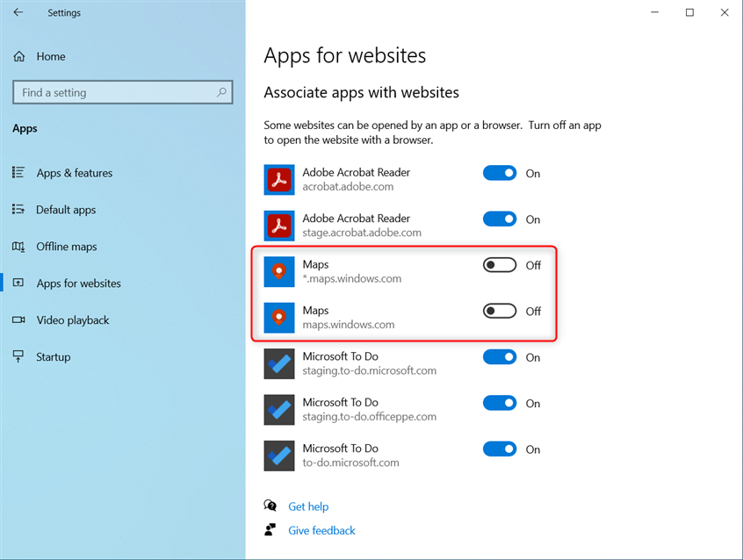Click Maps icon for *.maps.windows.com
This screenshot has width=743, height=560.
279,271
